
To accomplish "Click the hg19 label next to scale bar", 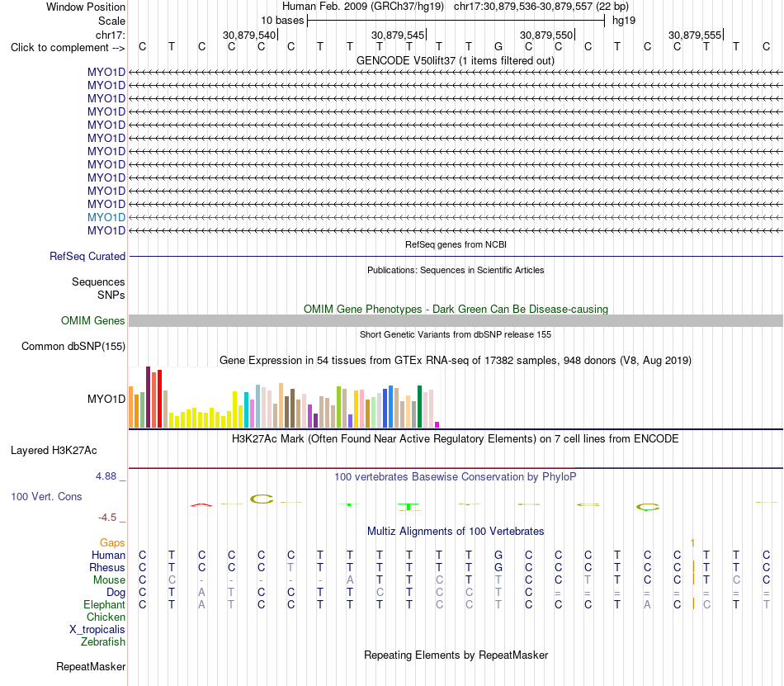I will pos(624,21).
